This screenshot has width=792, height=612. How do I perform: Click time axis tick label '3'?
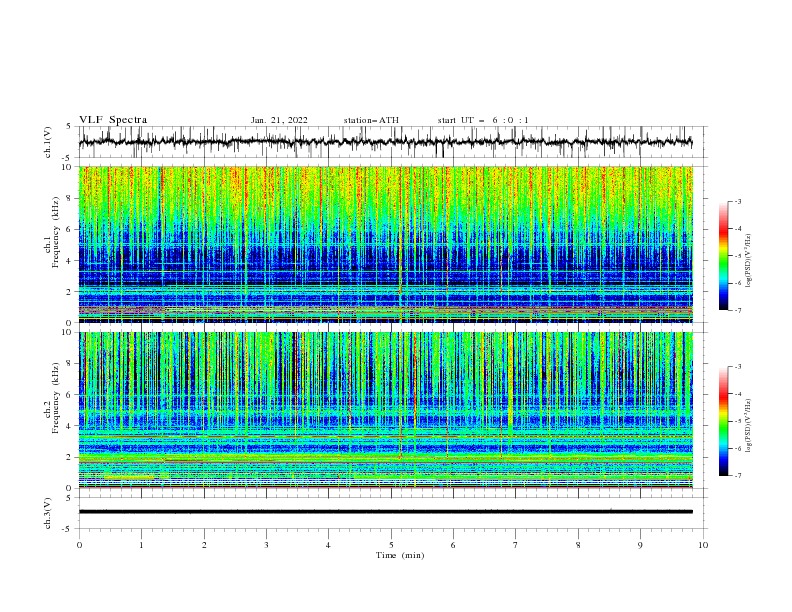(266, 545)
